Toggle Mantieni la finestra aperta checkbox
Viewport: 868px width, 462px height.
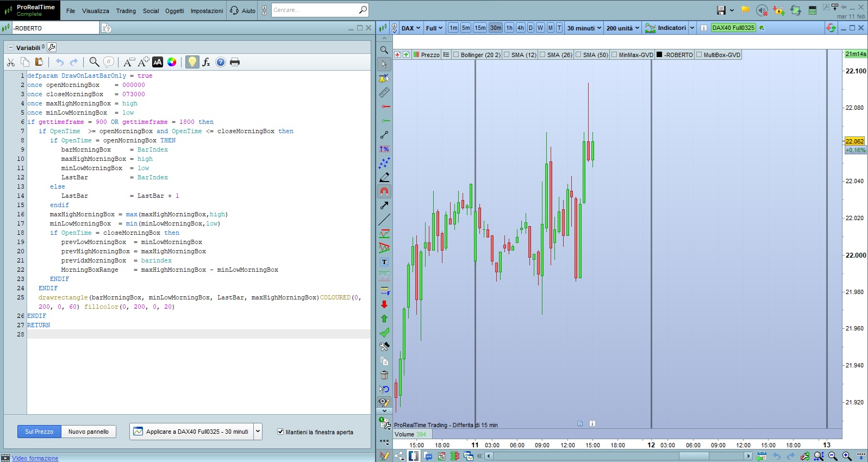tap(280, 432)
